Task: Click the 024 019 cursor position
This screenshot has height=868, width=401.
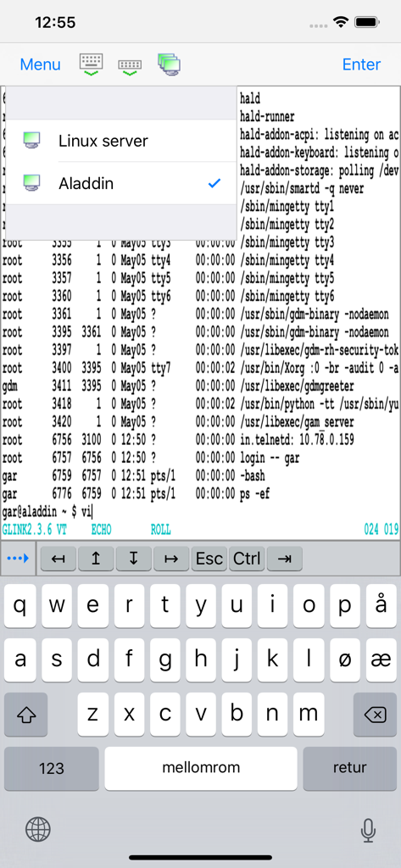Action: point(381,530)
